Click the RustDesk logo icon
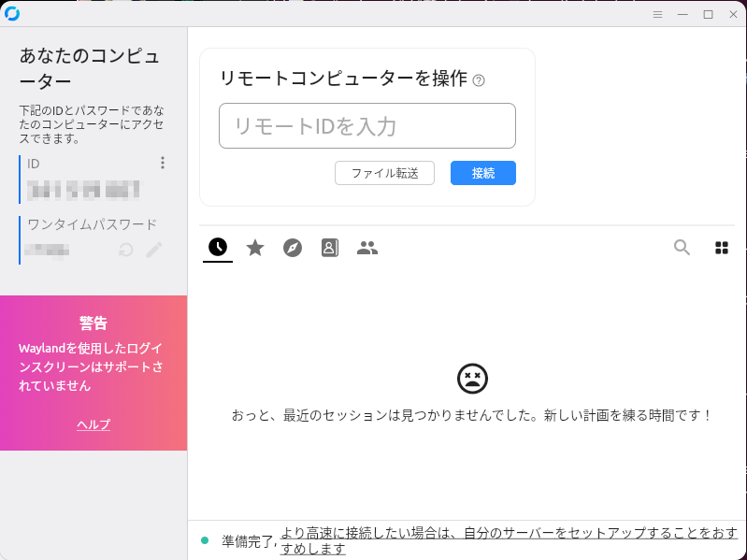The width and height of the screenshot is (747, 560). (x=12, y=14)
